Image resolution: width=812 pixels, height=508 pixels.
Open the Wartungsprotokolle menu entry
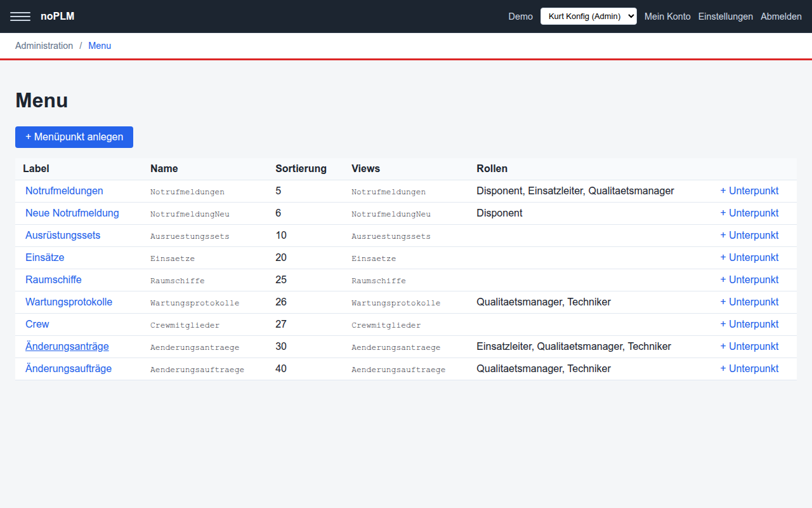tap(69, 302)
